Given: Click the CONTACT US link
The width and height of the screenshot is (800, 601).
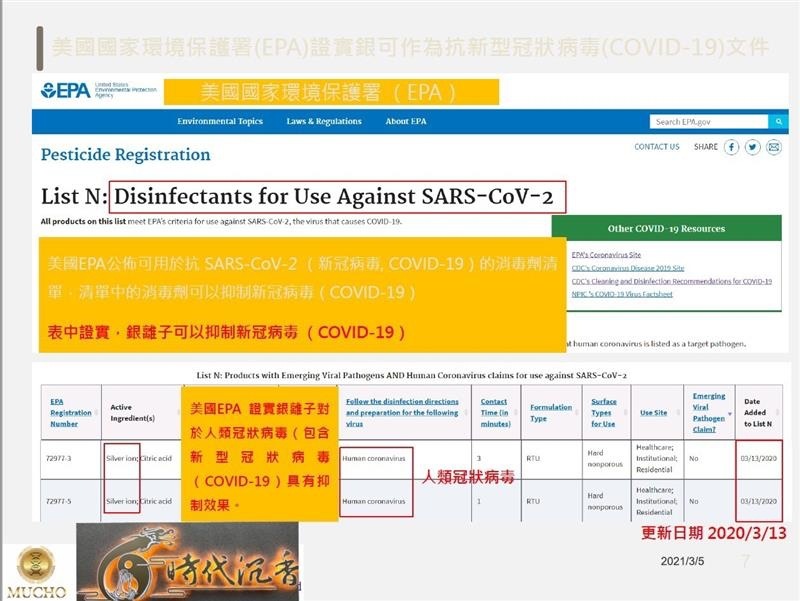Looking at the screenshot, I should pos(657,147).
